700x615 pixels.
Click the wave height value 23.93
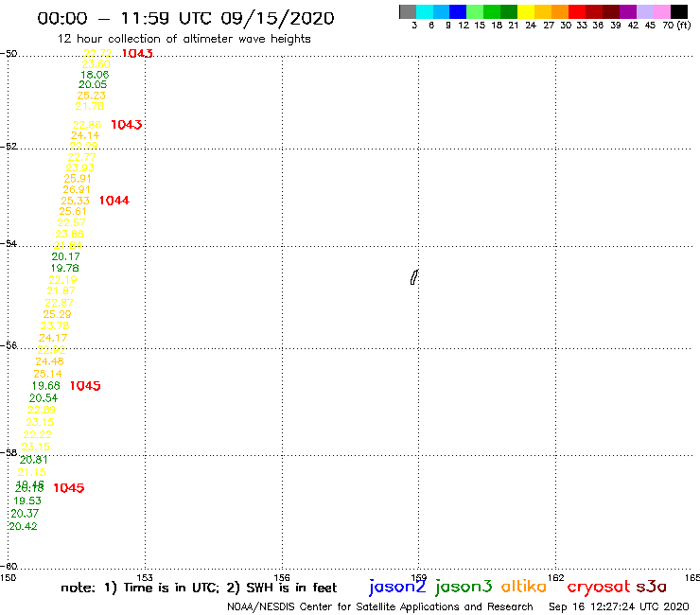[x=79, y=167]
